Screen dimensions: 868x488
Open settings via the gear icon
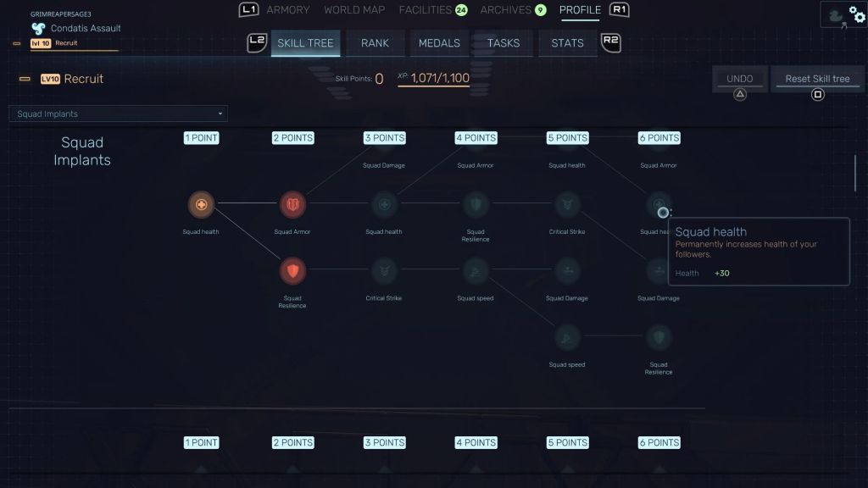(x=856, y=14)
